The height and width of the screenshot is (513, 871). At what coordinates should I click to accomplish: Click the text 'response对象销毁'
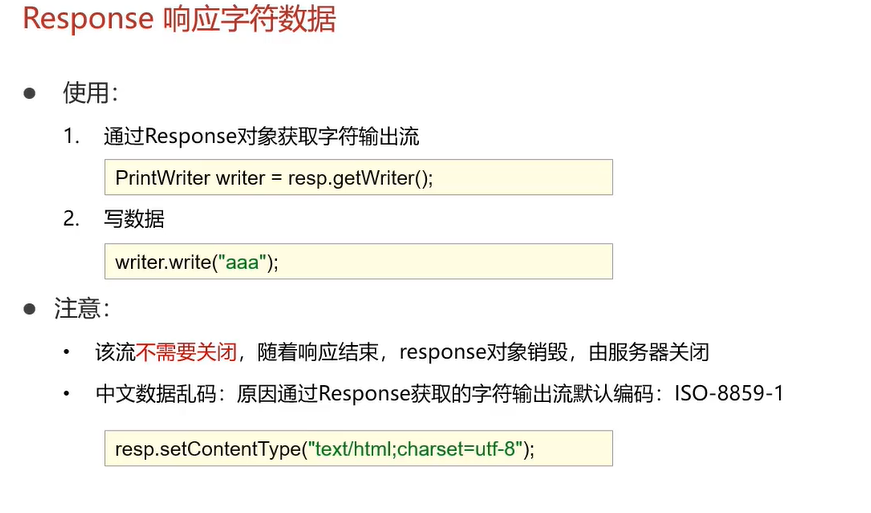(484, 352)
